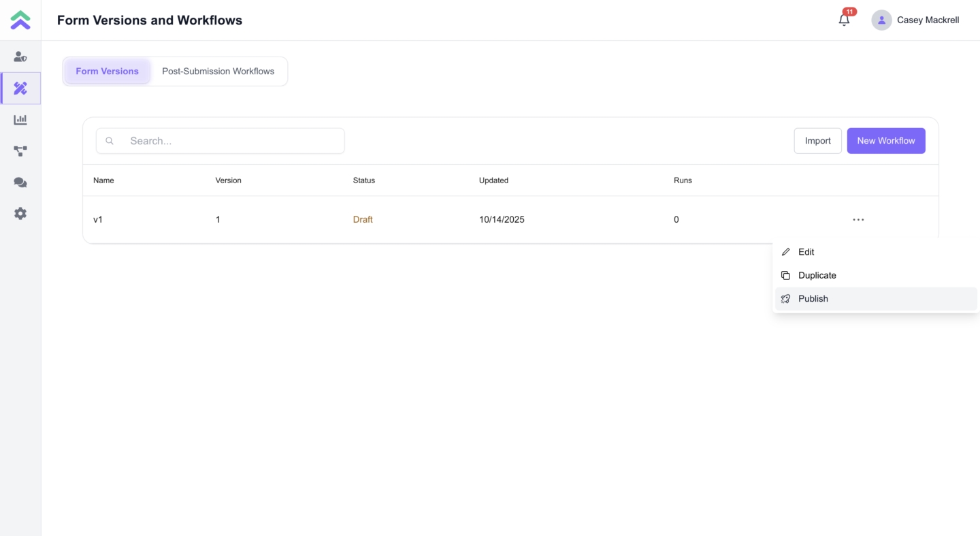The height and width of the screenshot is (536, 980).
Task: Click the Import button
Action: point(817,141)
